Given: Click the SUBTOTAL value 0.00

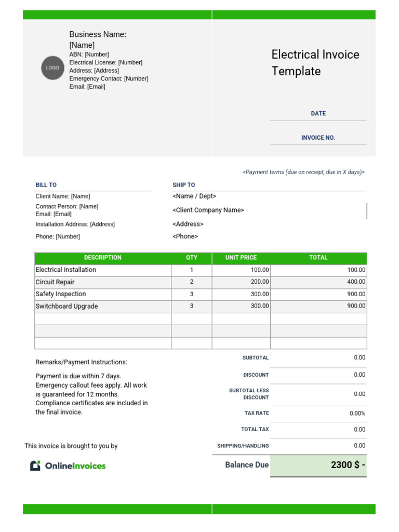Looking at the screenshot, I should pyautogui.click(x=360, y=357).
